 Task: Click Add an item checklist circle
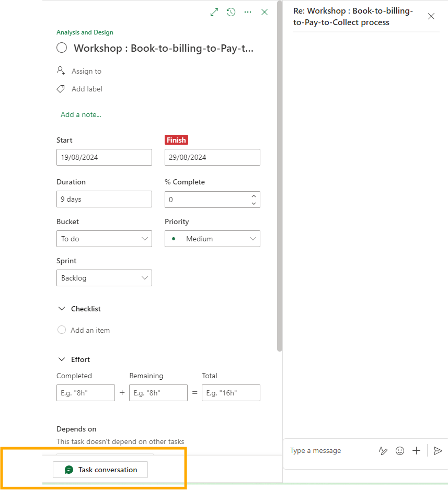click(62, 330)
